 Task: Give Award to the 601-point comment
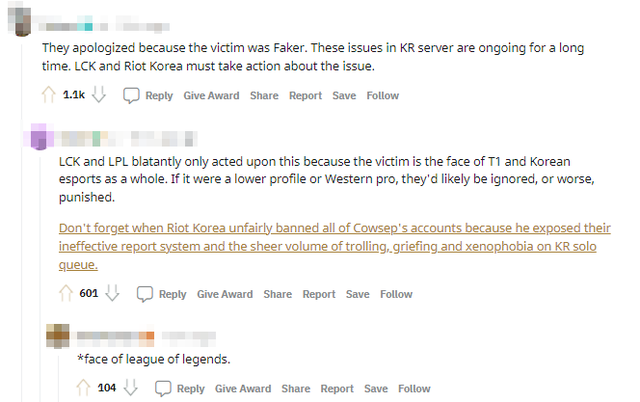click(x=225, y=294)
